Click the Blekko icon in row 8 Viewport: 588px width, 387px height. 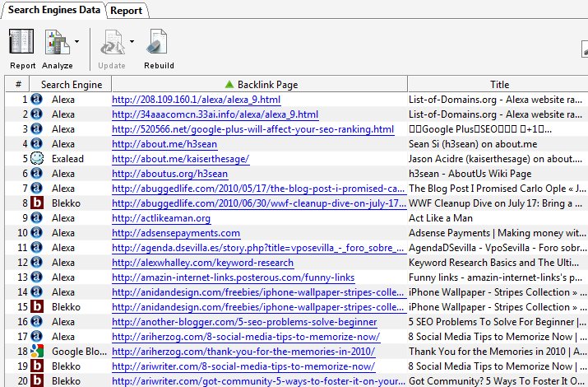tap(36, 203)
